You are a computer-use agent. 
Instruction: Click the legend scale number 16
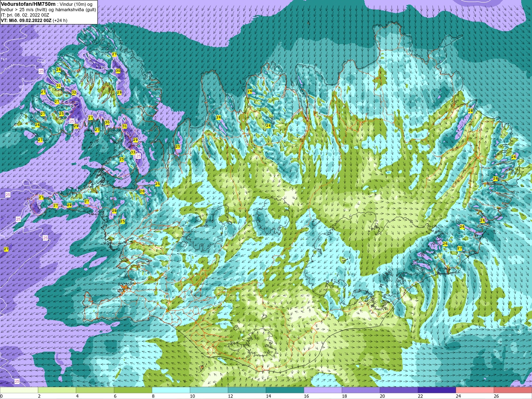(306, 396)
